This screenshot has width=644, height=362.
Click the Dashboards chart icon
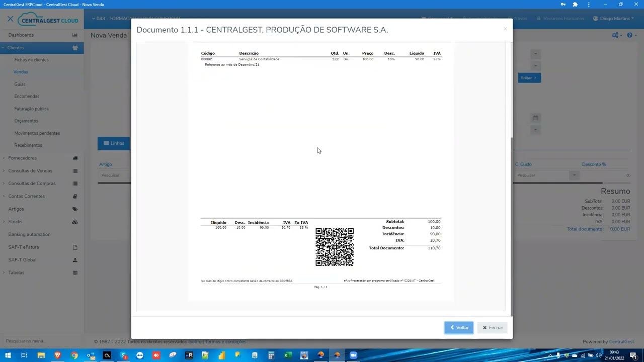click(x=75, y=35)
